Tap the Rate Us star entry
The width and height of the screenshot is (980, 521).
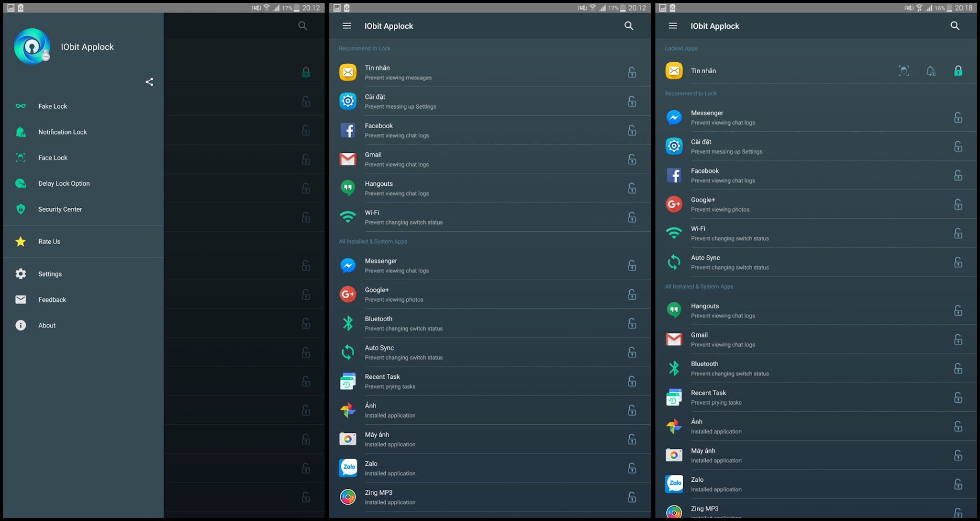83,242
